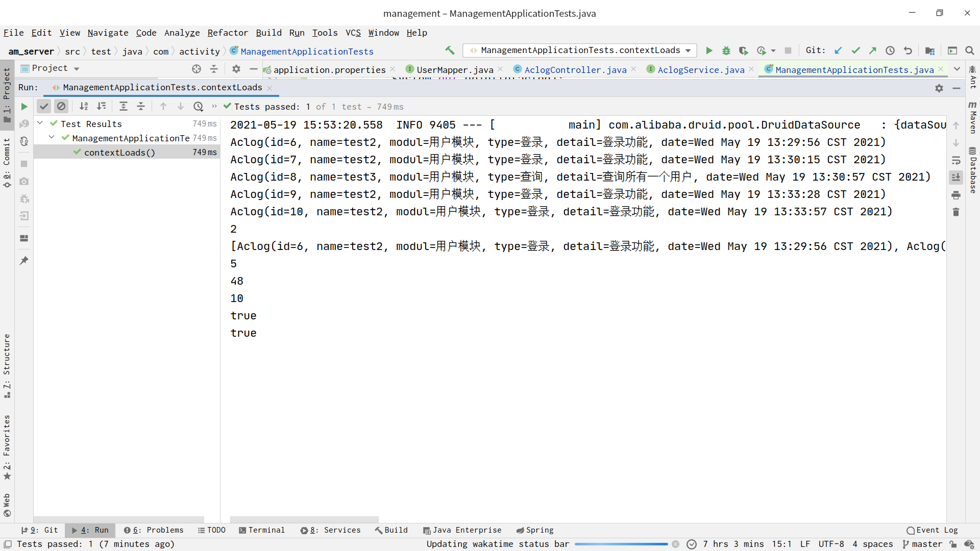Open Maven side panel

tap(973, 118)
